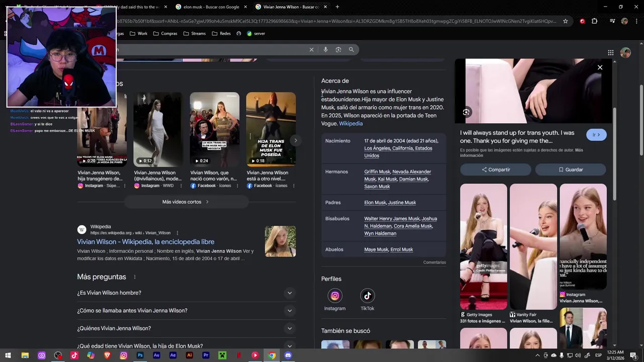Open options for the WWD Instagram video
The image size is (644, 362).
tap(181, 186)
